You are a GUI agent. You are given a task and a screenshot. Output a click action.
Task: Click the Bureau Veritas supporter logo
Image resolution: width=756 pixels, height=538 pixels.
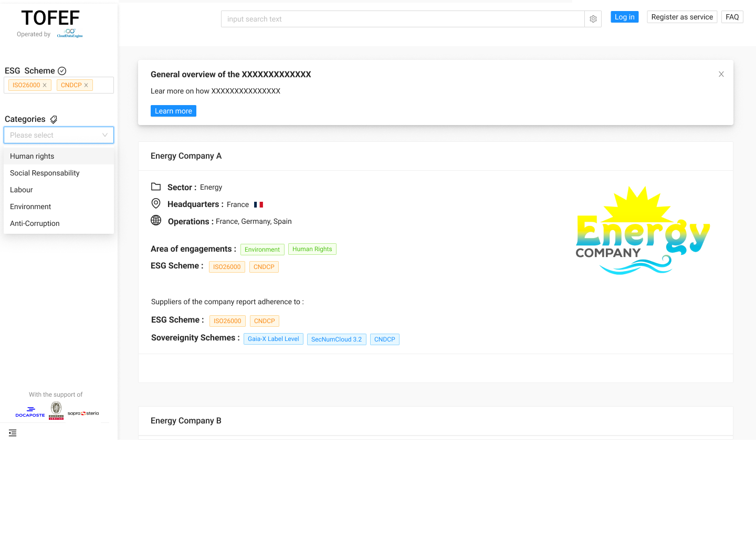(x=56, y=410)
